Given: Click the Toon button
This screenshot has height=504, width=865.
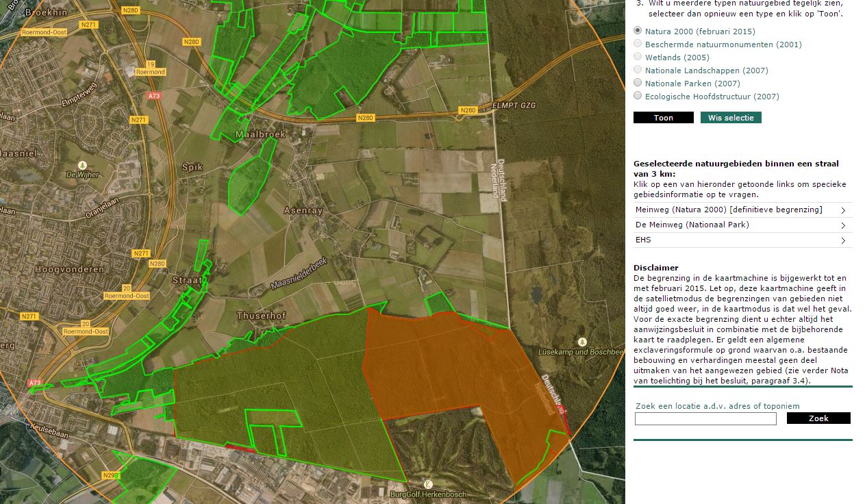Looking at the screenshot, I should [x=664, y=118].
